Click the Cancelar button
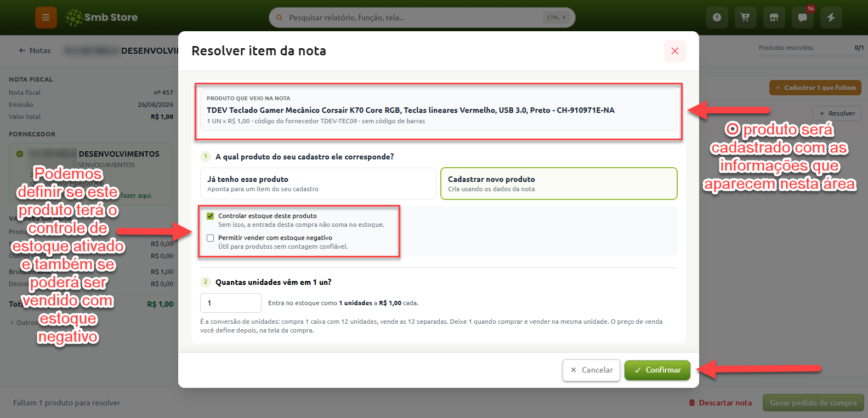This screenshot has height=418, width=868. [592, 370]
